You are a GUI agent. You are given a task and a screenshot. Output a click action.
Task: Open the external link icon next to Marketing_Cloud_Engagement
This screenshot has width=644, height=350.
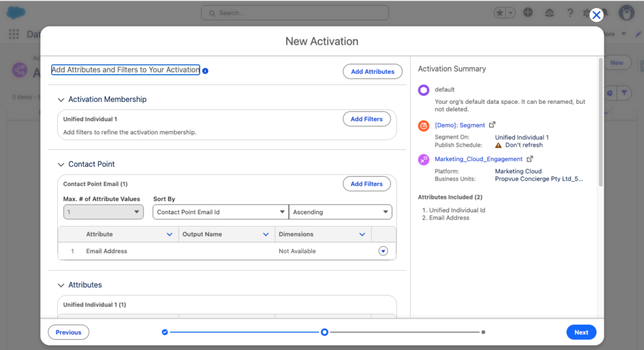(x=530, y=159)
